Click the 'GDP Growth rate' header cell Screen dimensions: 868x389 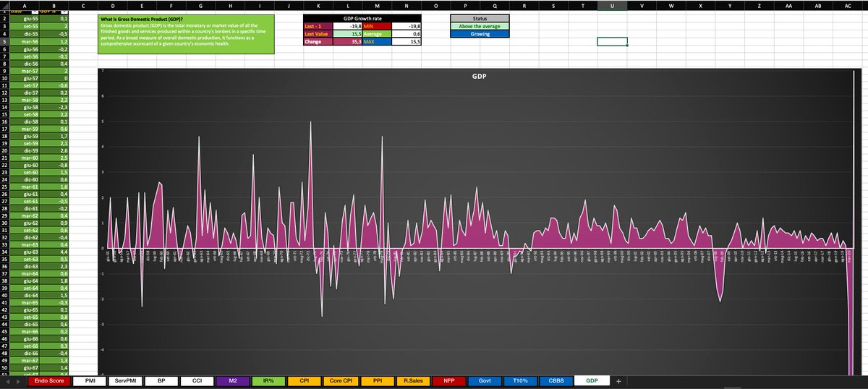[x=362, y=18]
